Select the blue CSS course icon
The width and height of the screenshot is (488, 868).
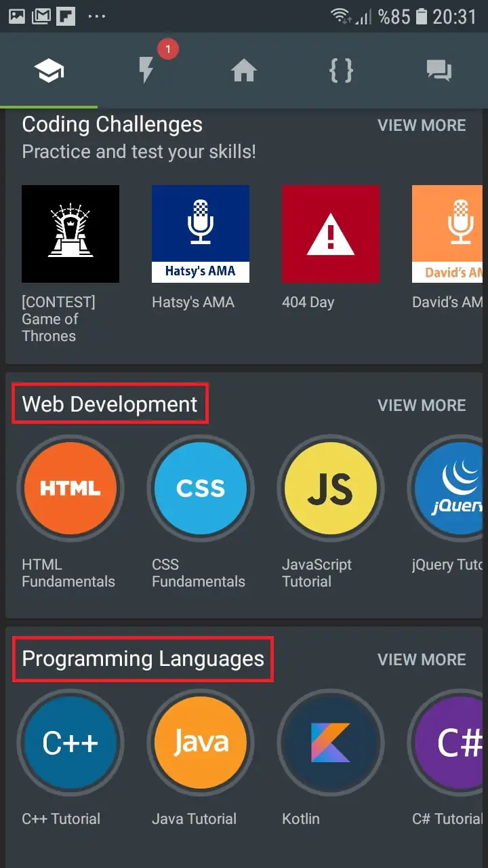pyautogui.click(x=201, y=488)
